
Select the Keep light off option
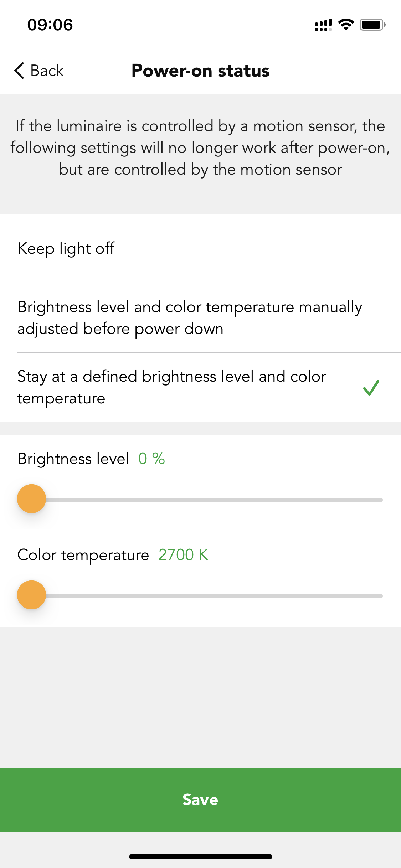[200, 248]
